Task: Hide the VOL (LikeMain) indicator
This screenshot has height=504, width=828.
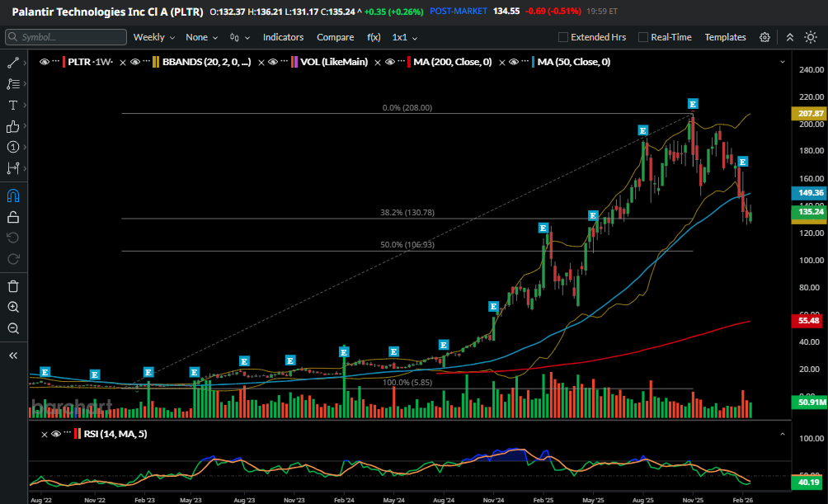Action: click(x=273, y=62)
